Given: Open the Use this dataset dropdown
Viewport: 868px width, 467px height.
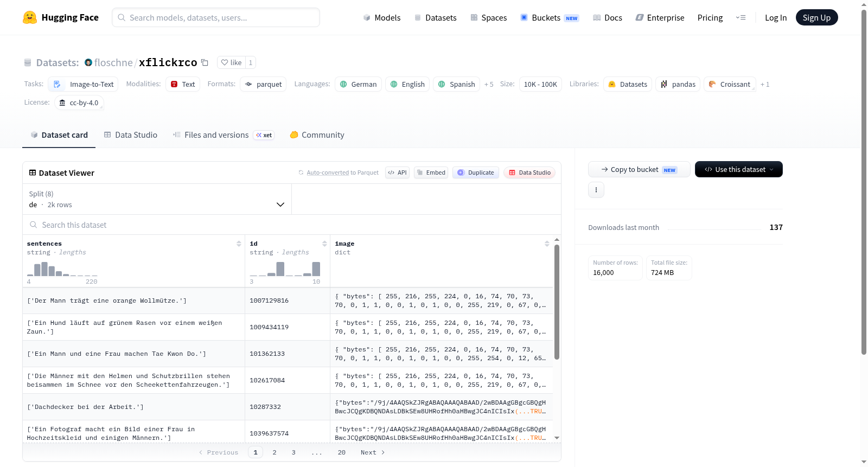Looking at the screenshot, I should (739, 169).
